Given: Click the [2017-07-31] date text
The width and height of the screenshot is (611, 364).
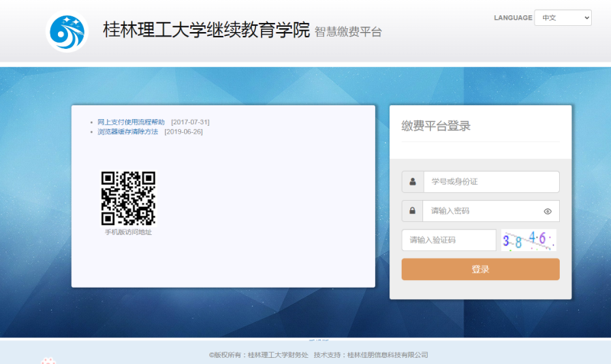Looking at the screenshot, I should click(x=190, y=122).
